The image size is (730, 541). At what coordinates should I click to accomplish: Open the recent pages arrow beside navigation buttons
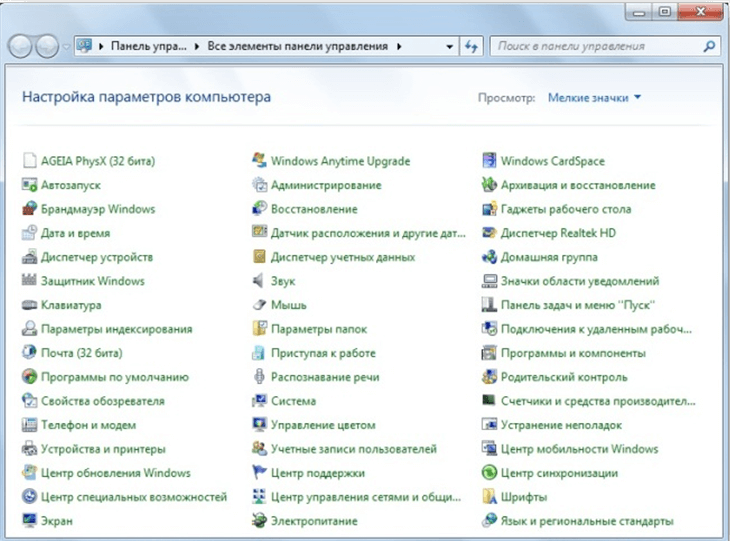67,47
